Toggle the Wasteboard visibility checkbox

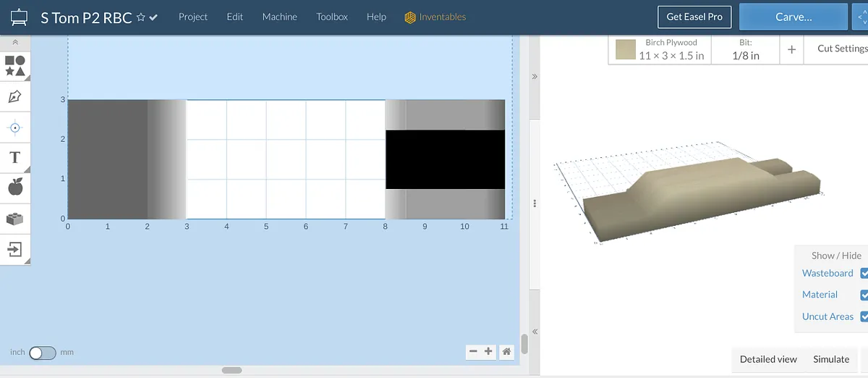[x=864, y=274]
